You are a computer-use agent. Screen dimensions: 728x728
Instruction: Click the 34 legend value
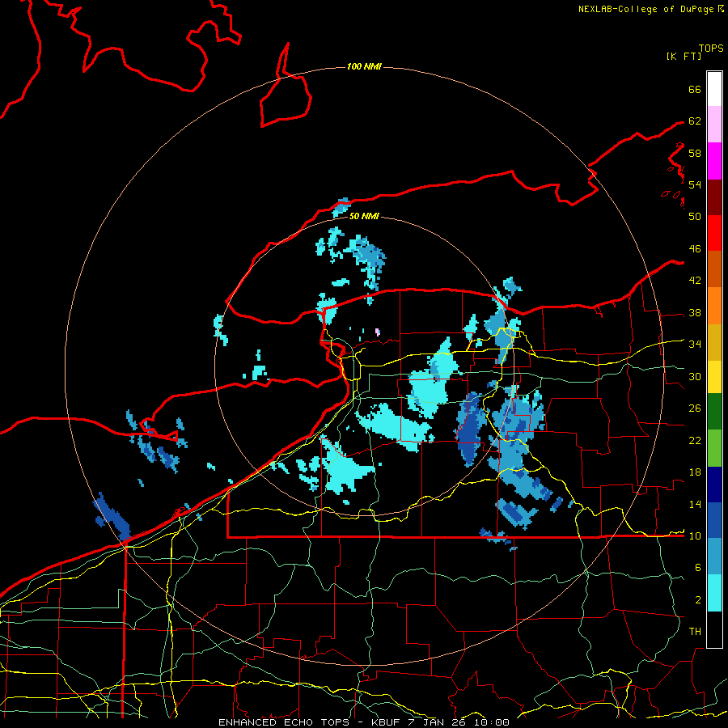[x=695, y=345]
